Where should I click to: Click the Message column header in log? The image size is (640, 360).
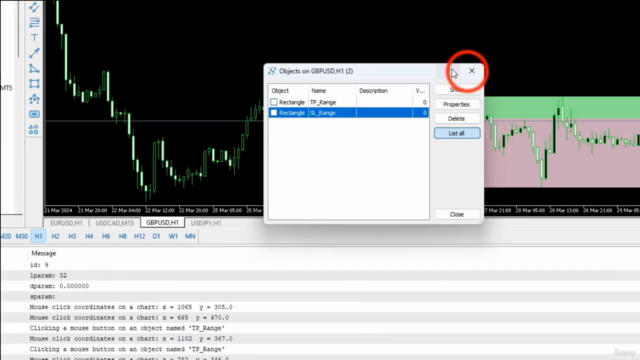coord(44,253)
